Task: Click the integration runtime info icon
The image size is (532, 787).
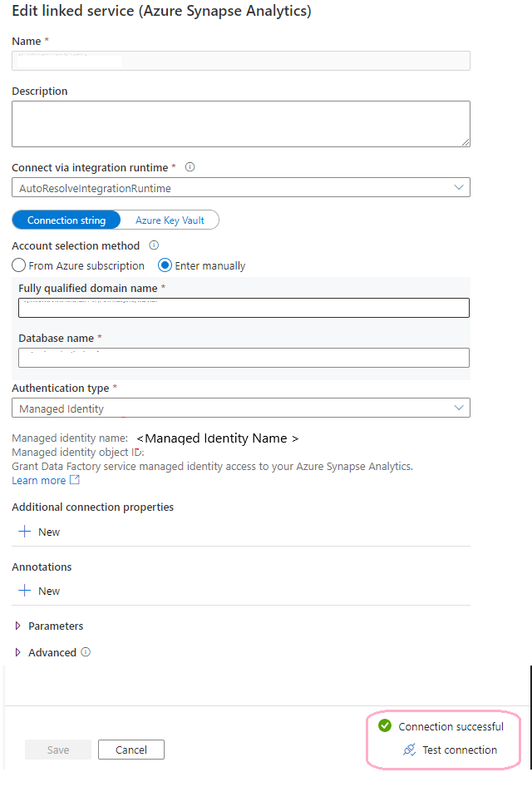Action: point(190,167)
